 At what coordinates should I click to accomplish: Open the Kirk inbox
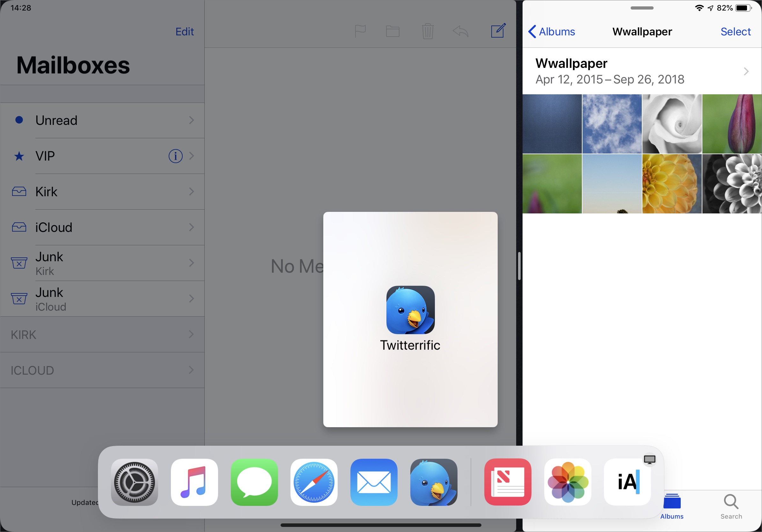click(102, 192)
